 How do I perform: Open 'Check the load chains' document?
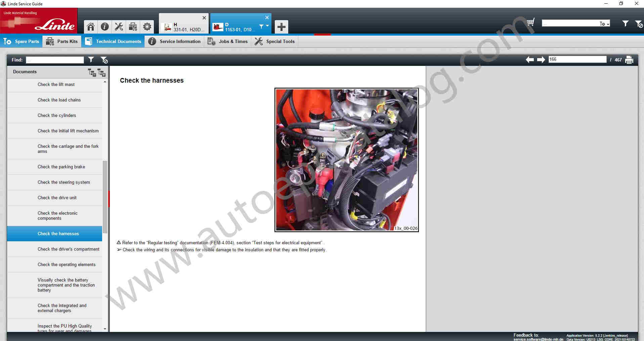click(54, 100)
